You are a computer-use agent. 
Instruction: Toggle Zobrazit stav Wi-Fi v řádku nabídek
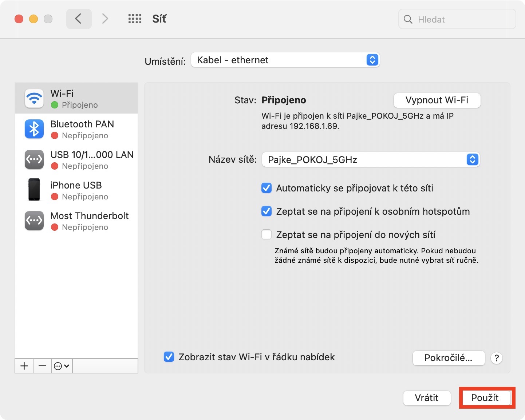(x=169, y=357)
